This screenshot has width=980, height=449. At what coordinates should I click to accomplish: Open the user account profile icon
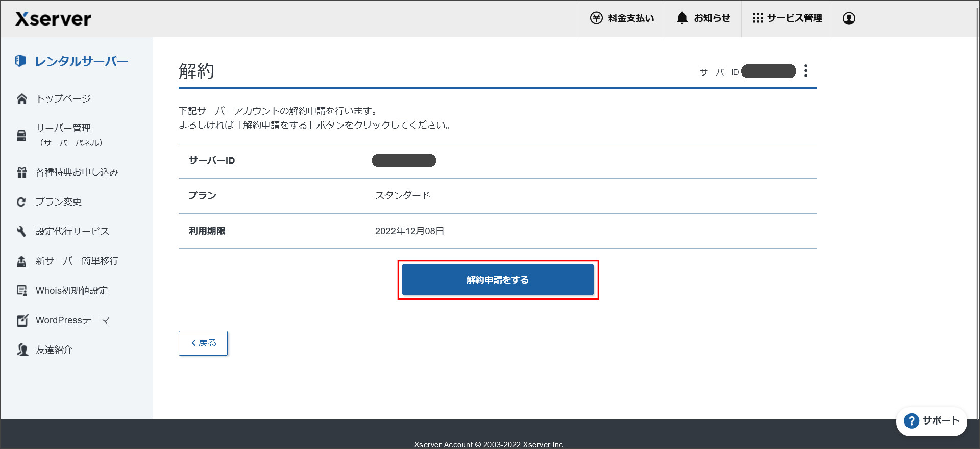849,18
